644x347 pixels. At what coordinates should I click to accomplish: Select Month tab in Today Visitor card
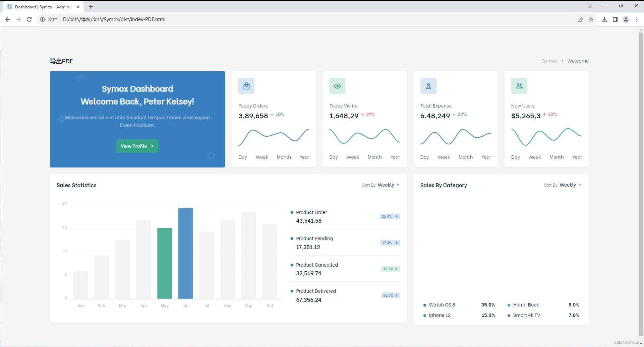point(374,157)
